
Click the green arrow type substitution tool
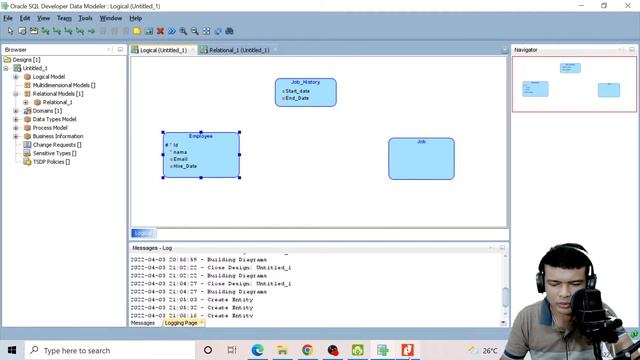pyautogui.click(x=91, y=31)
